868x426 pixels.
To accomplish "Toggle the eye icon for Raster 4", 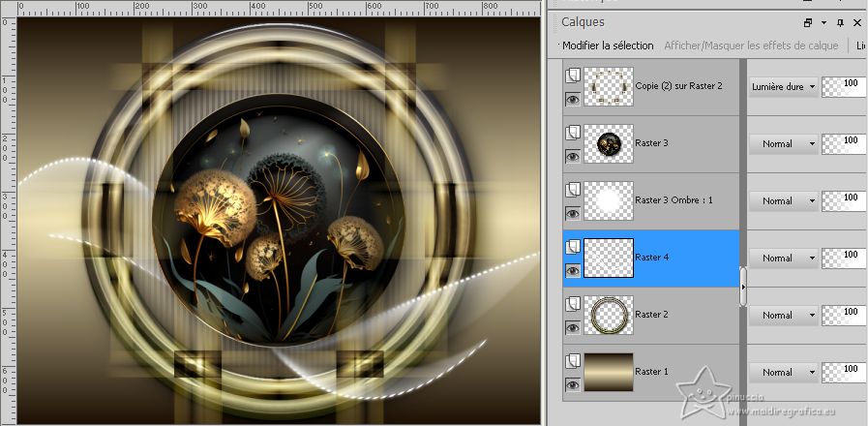I will pyautogui.click(x=573, y=270).
